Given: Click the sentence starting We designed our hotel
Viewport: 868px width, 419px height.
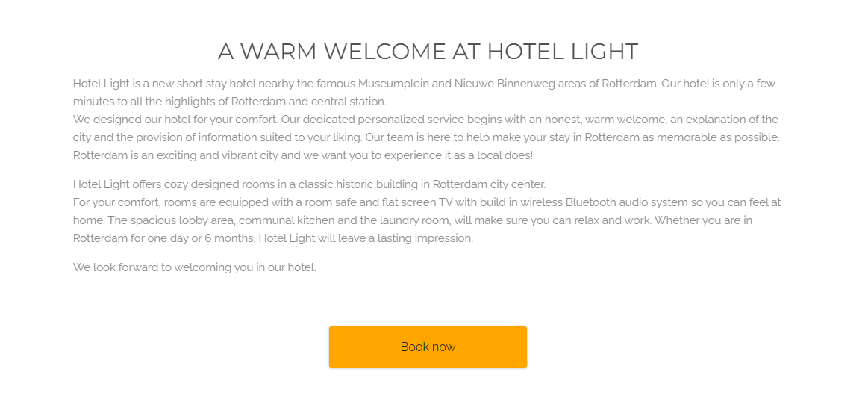Looking at the screenshot, I should click(176, 120).
